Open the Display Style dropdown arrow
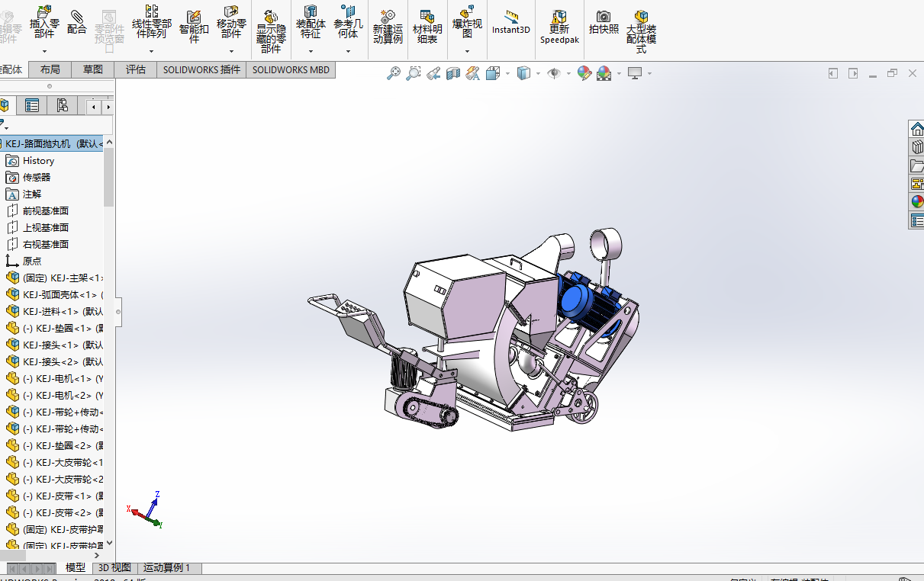 538,74
